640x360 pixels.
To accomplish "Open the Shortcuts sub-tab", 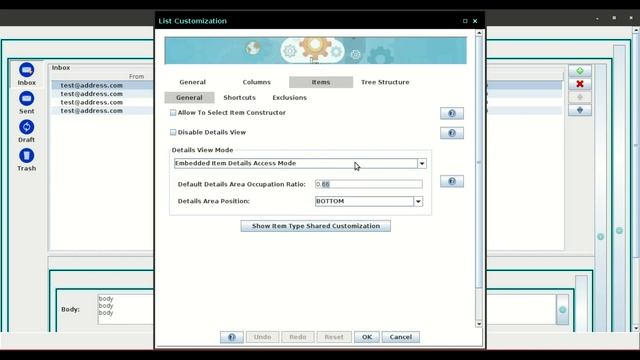I will [x=239, y=98].
